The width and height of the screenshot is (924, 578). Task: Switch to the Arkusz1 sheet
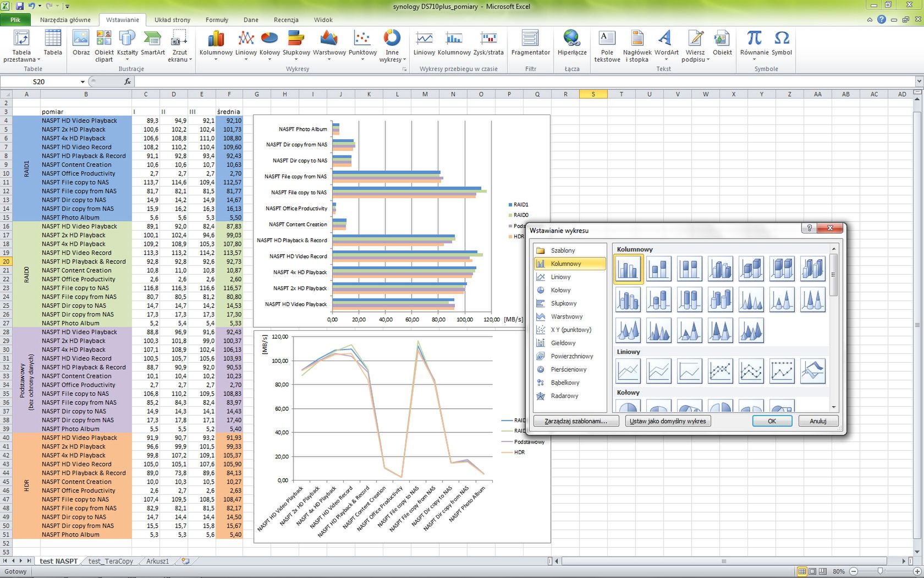(x=158, y=561)
